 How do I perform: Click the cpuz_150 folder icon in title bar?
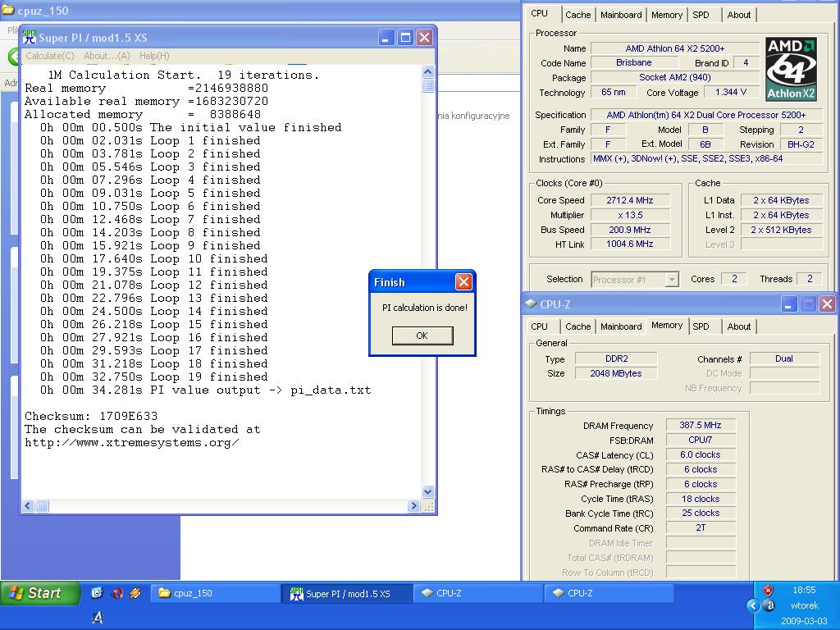point(8,11)
